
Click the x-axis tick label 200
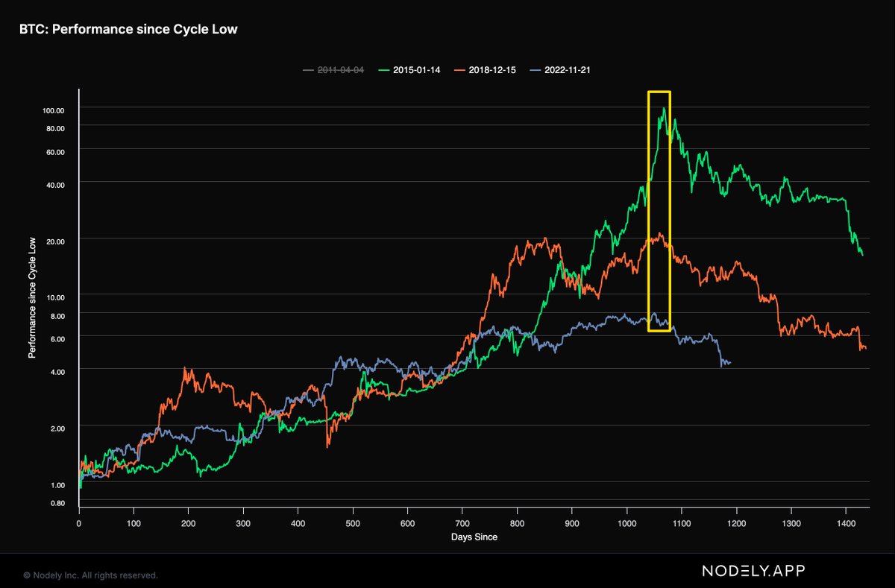(x=189, y=523)
